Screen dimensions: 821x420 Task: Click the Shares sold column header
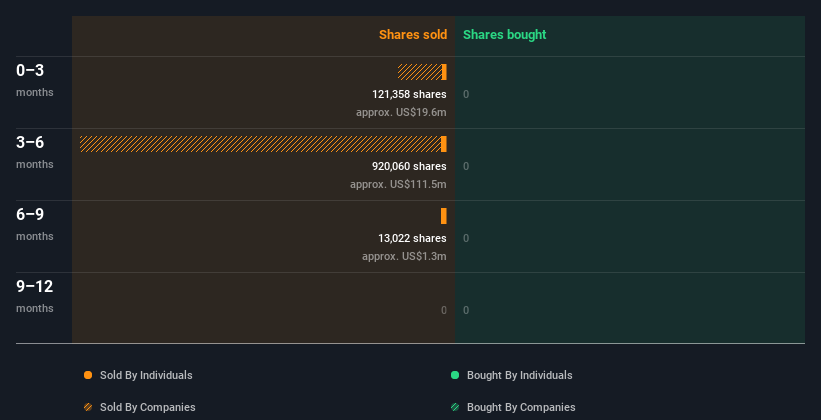(412, 35)
